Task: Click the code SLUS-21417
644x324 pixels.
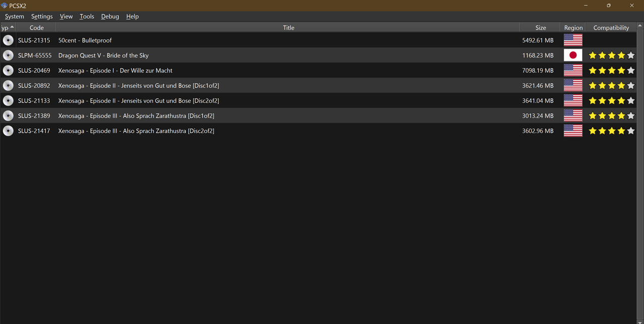Action: [x=34, y=131]
